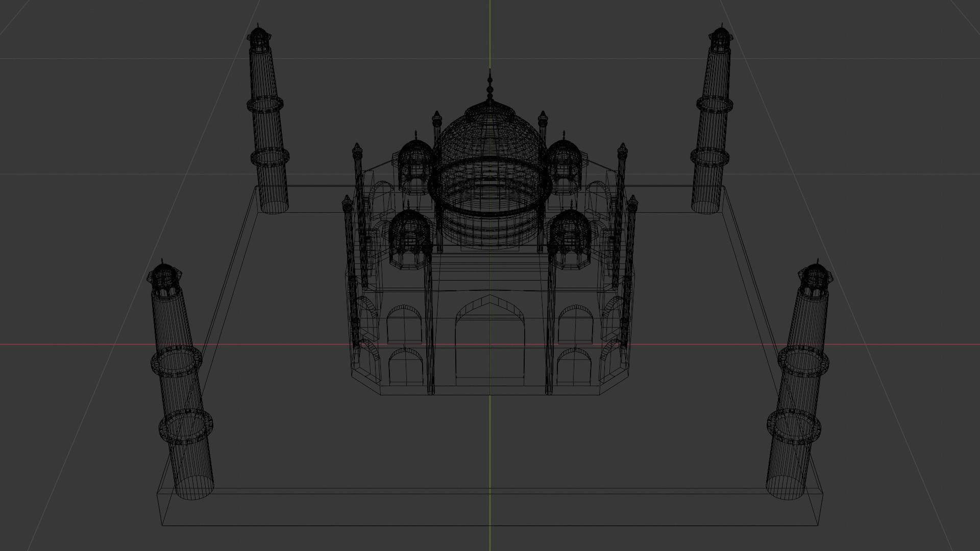This screenshot has height=551, width=980.
Task: Select the big central arched doorway
Action: [490, 339]
